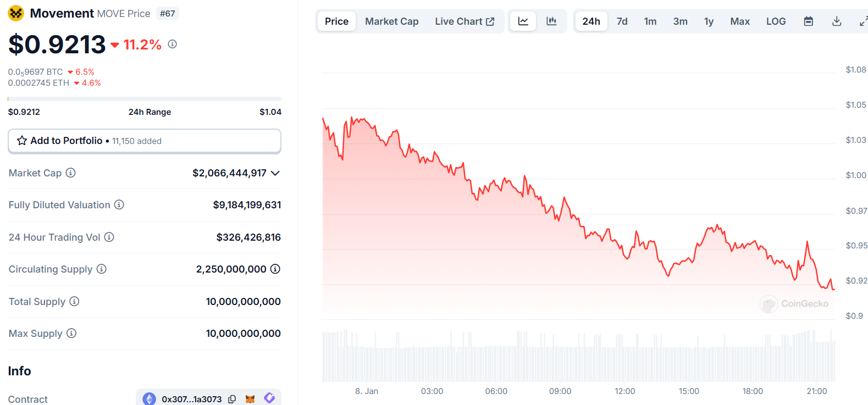Screen dimensions: 868x405
Task: Click the $1.00 price axis label
Action: point(856,175)
